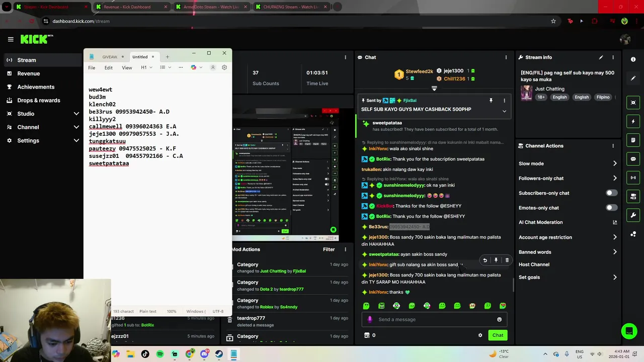
Task: Open the Copilot dropdown in Notepad
Action: [196, 67]
